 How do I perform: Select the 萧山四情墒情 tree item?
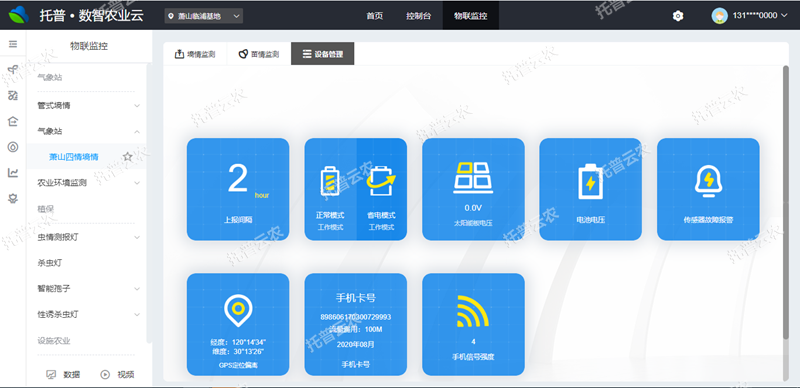pyautogui.click(x=73, y=157)
